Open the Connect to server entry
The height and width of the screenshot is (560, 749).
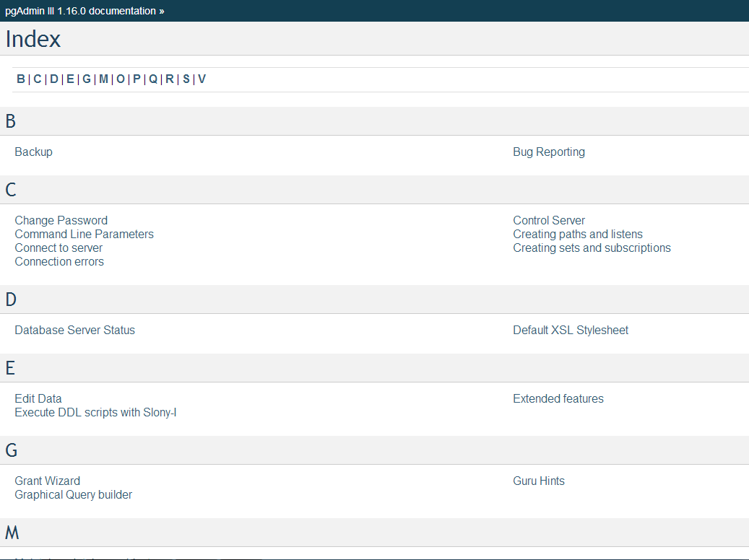(59, 248)
